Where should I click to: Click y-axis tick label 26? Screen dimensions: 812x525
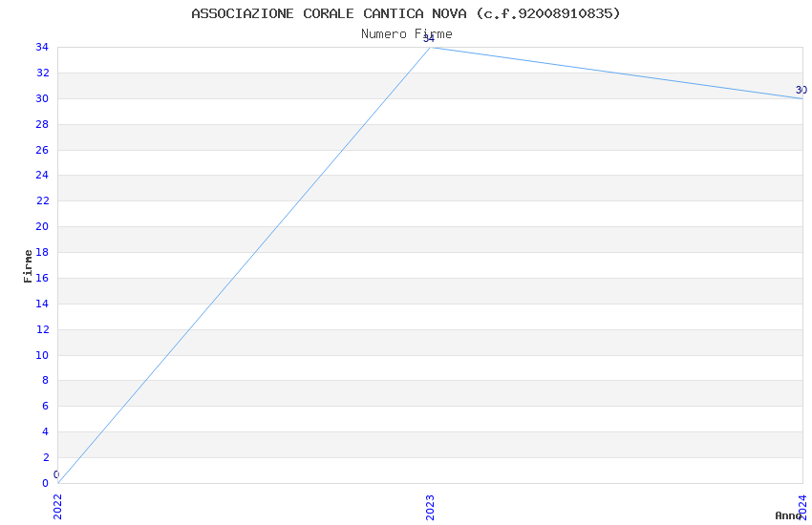point(42,150)
